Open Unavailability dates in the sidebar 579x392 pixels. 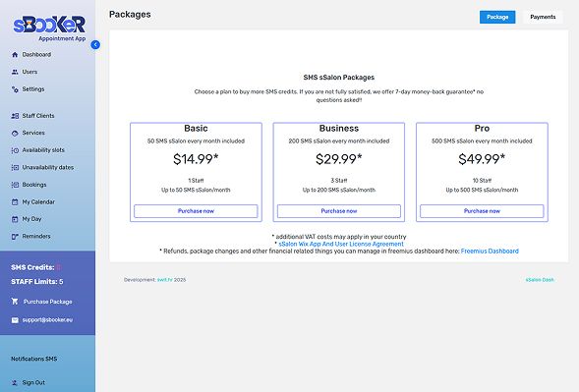click(48, 168)
